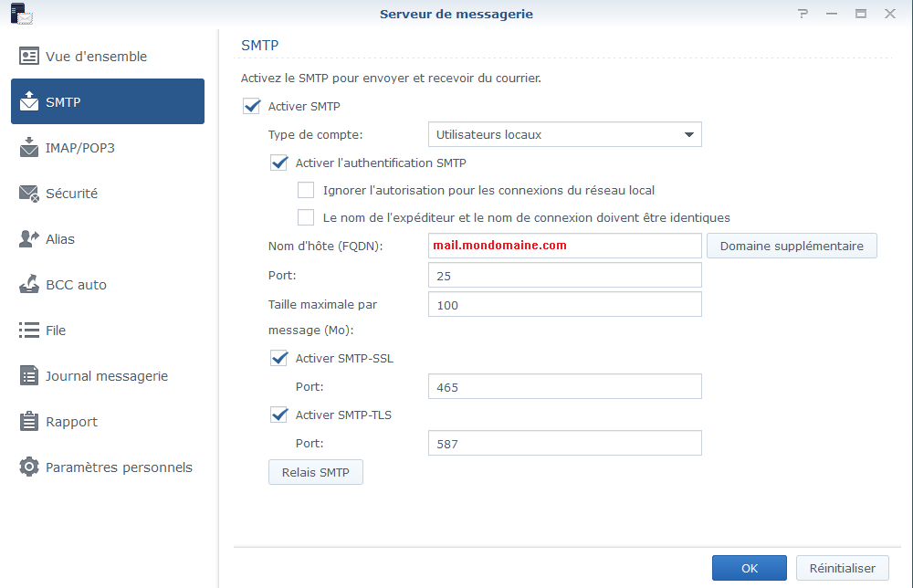The width and height of the screenshot is (913, 588).
Task: Open the Rapport clipboard icon
Action: tap(29, 422)
